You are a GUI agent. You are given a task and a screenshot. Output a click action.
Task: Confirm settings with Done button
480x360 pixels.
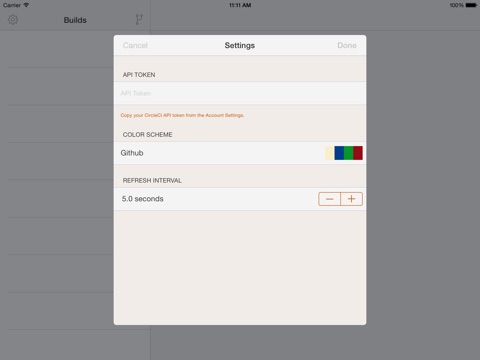coord(347,45)
